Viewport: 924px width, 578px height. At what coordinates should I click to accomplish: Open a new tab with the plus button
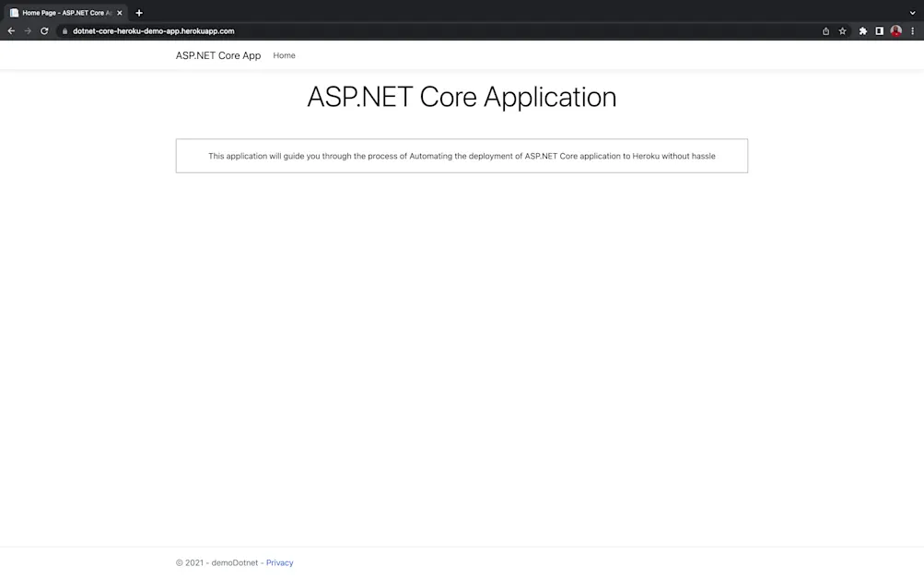[138, 12]
